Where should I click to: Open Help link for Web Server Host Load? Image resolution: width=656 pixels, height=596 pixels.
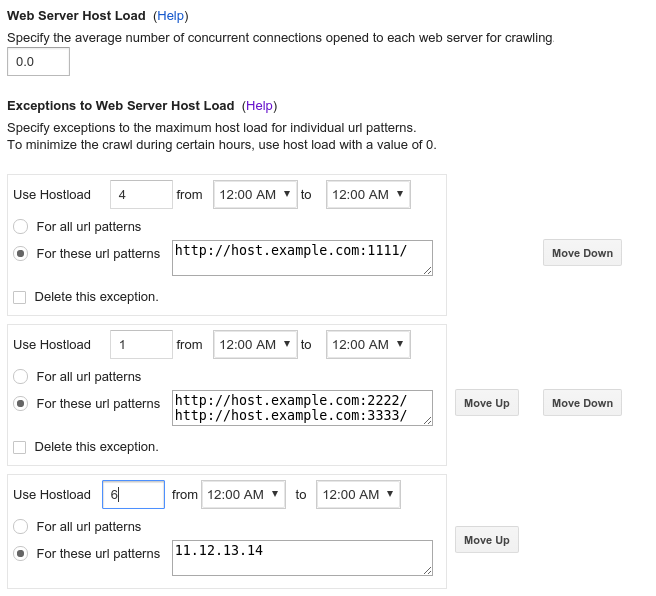171,16
